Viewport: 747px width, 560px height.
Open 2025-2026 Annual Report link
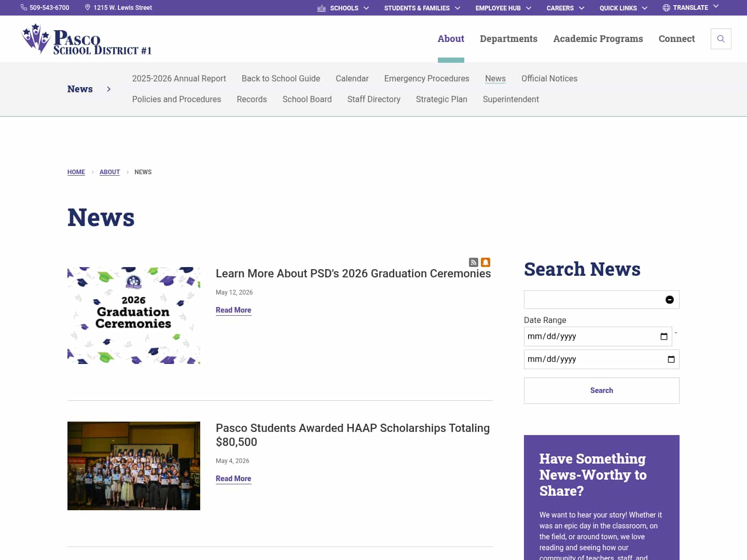179,78
